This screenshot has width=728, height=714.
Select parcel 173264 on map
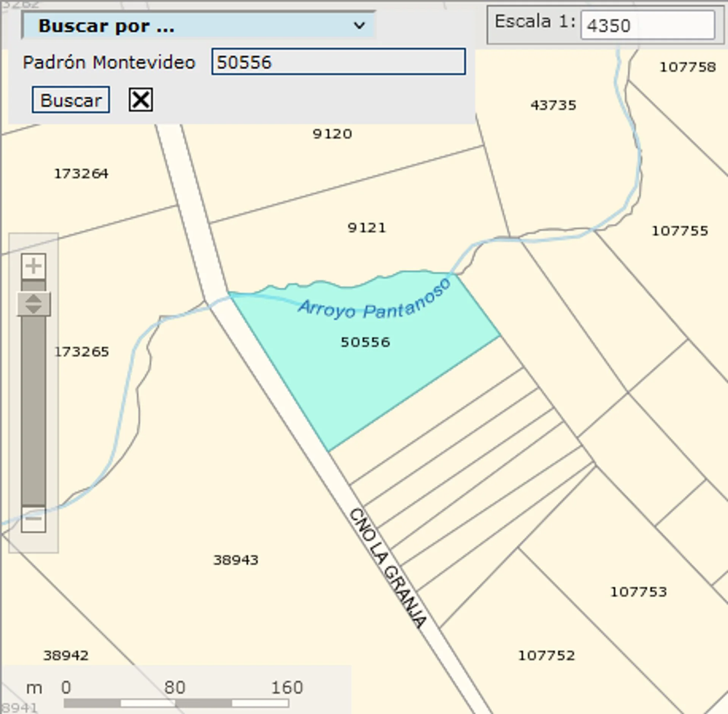tap(81, 174)
